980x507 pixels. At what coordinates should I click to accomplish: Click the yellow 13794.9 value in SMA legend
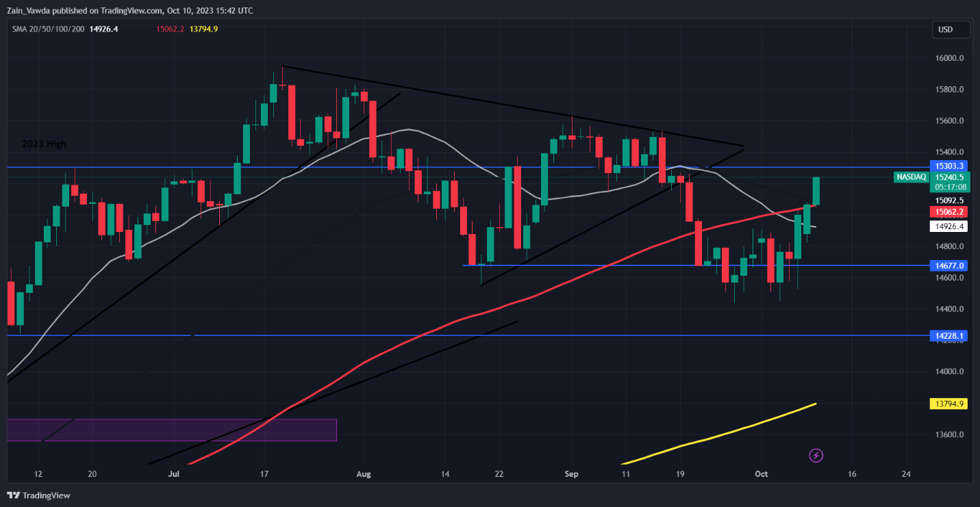tap(205, 29)
